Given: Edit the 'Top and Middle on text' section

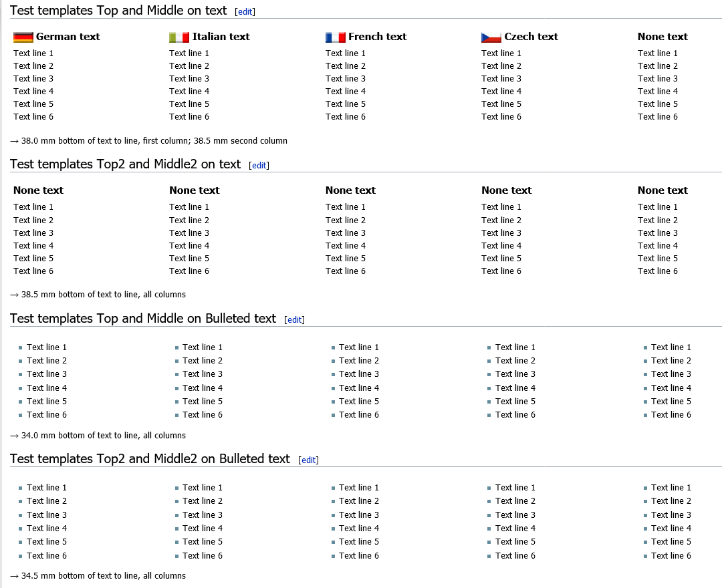Looking at the screenshot, I should (245, 12).
